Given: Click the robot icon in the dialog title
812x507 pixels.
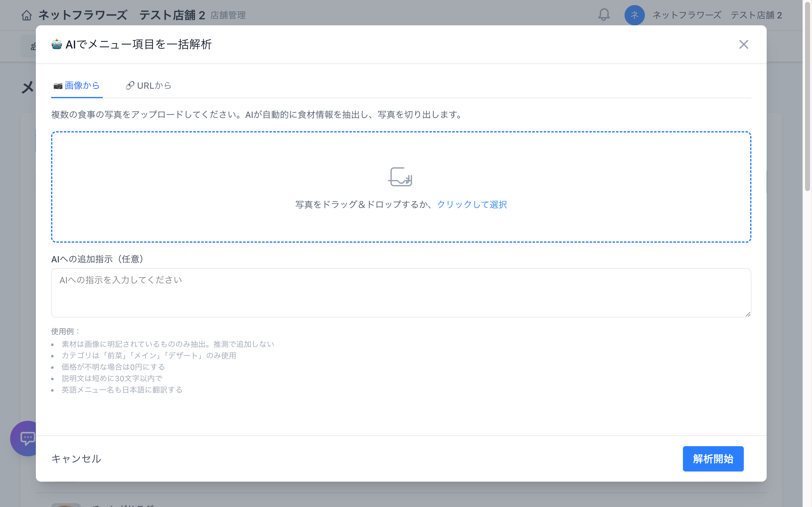Looking at the screenshot, I should point(56,44).
